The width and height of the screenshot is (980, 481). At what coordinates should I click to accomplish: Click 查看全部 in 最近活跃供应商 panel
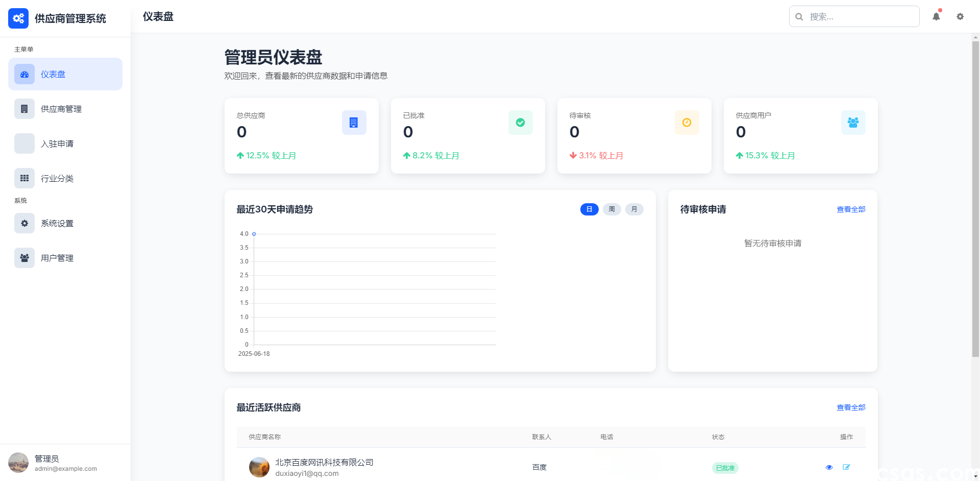click(x=851, y=407)
